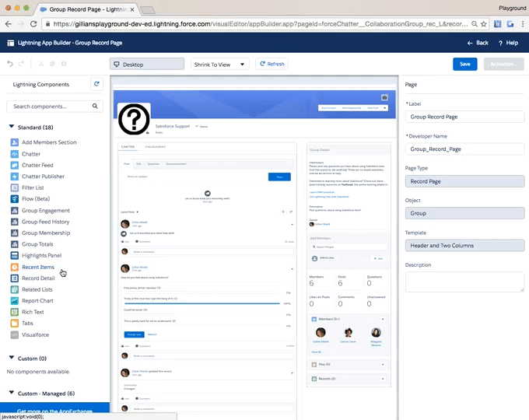Go back in browser history

click(x=9, y=24)
